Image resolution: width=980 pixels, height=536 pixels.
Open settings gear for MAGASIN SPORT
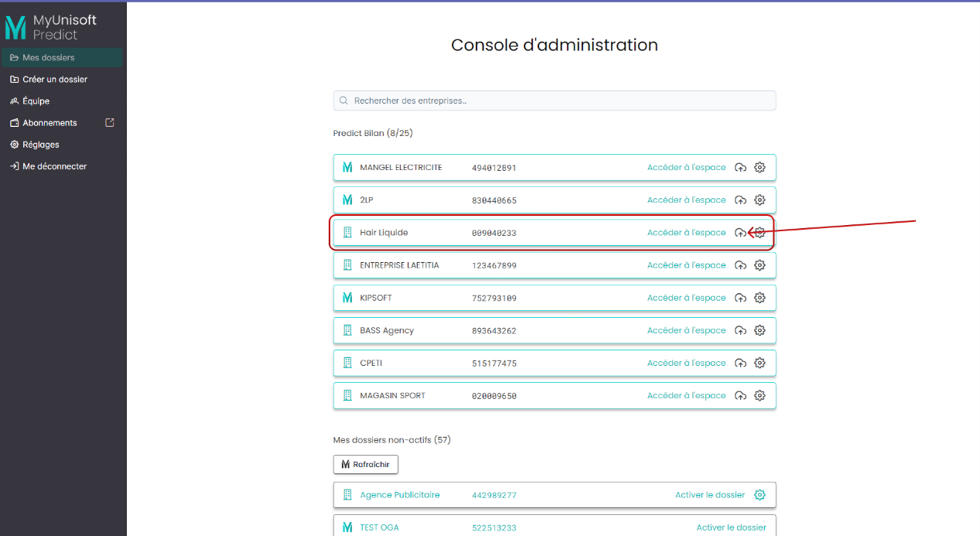[x=760, y=395]
